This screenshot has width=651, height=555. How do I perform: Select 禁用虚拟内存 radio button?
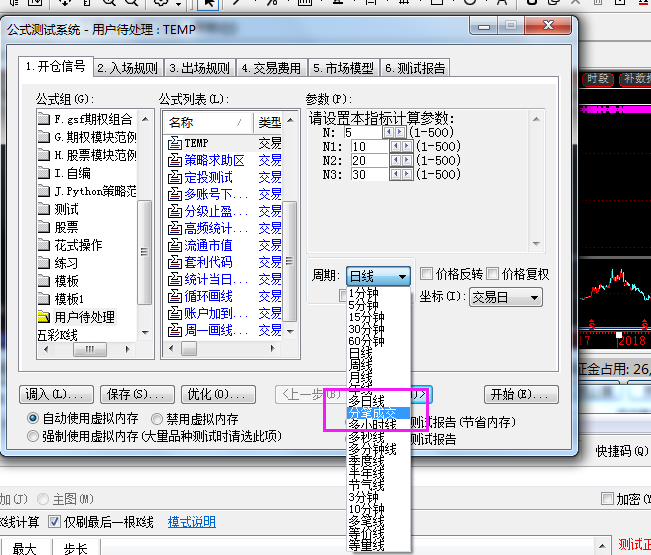pos(157,419)
